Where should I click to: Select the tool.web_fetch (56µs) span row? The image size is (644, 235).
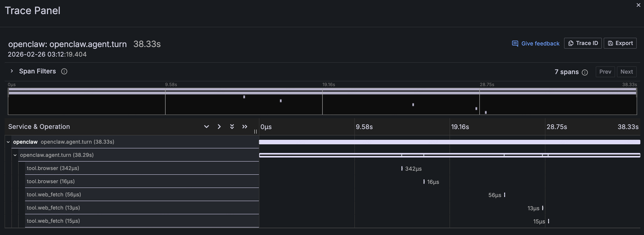[x=54, y=194]
